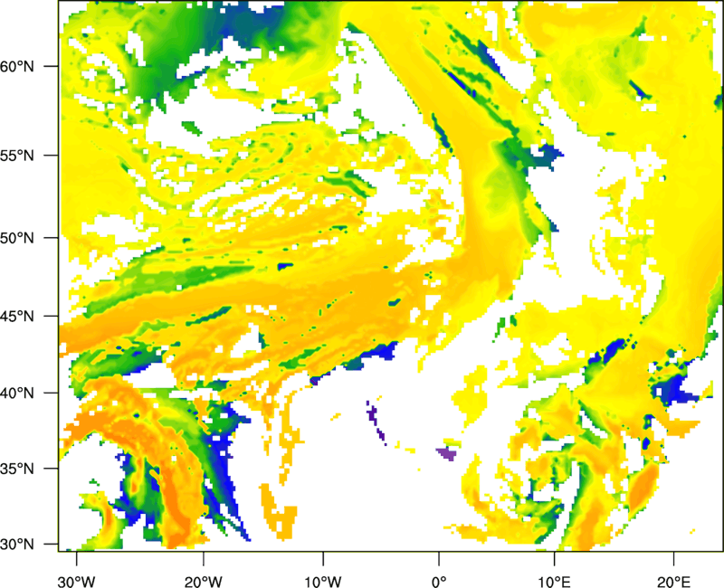Click the 55°N latitude label
This screenshot has height=588, width=724.
click(17, 155)
